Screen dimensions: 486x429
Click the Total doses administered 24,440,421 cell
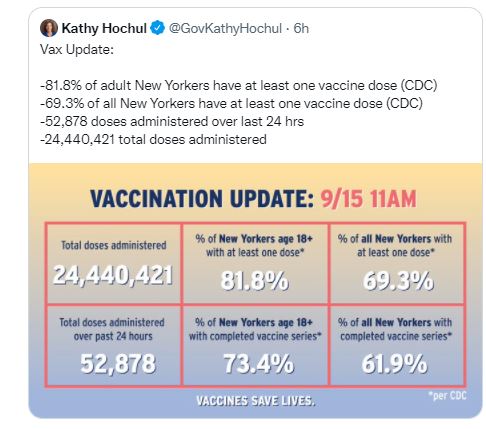(113, 263)
